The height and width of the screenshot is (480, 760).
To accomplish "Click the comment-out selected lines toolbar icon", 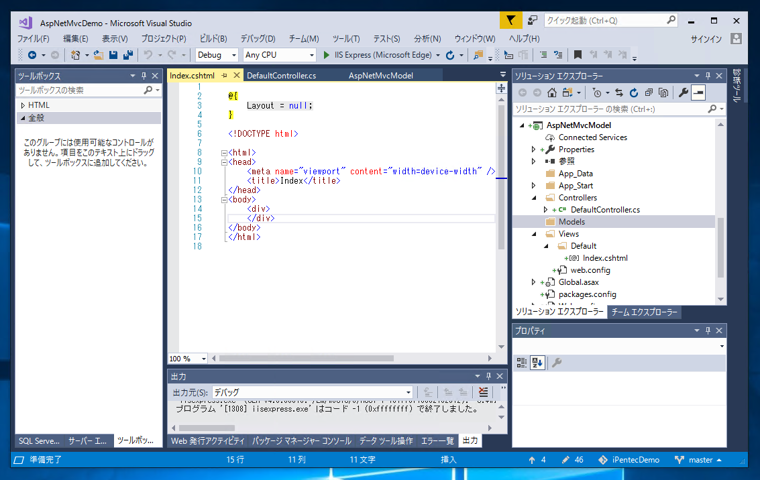I will 543,55.
